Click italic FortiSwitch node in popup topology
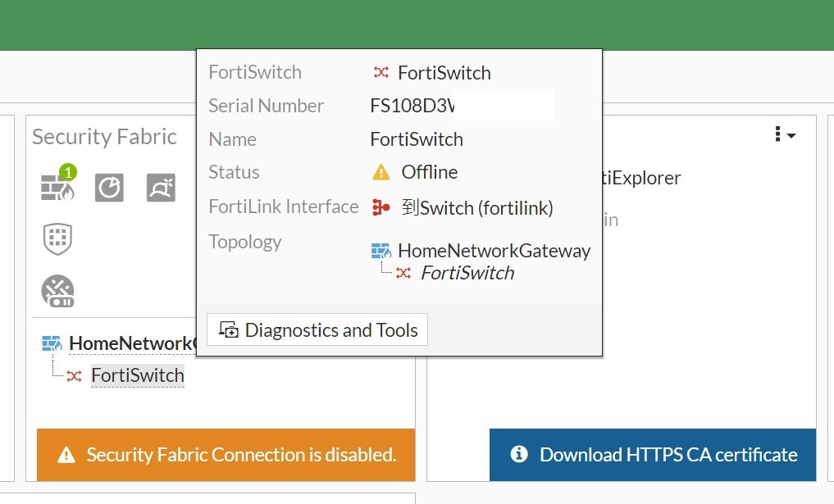Screen dimensions: 834x504 point(467,273)
